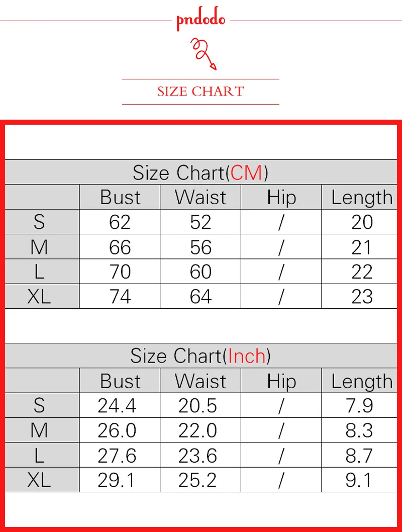Image resolution: width=402 pixels, height=532 pixels.
Task: Click length value 22 for size L
Action: (x=362, y=272)
